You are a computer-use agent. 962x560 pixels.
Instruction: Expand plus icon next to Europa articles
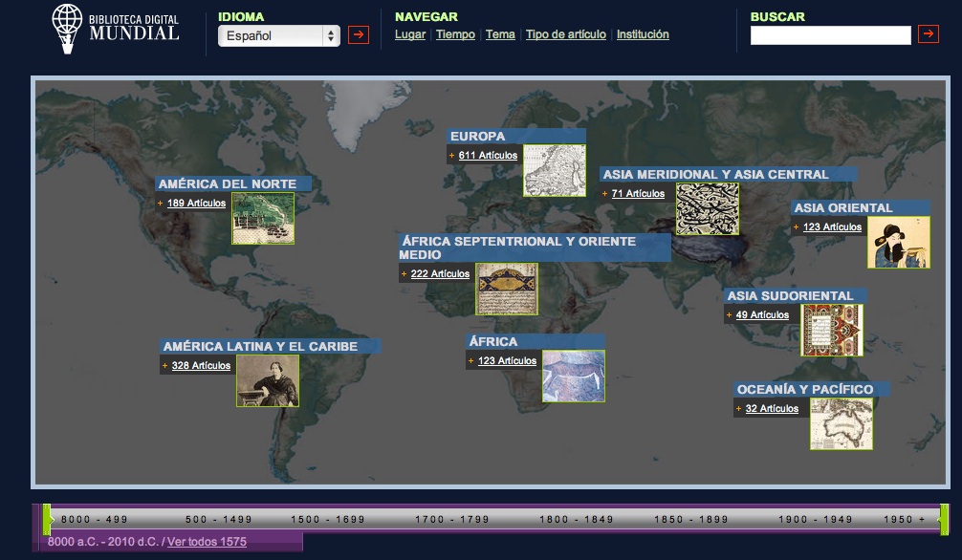451,156
